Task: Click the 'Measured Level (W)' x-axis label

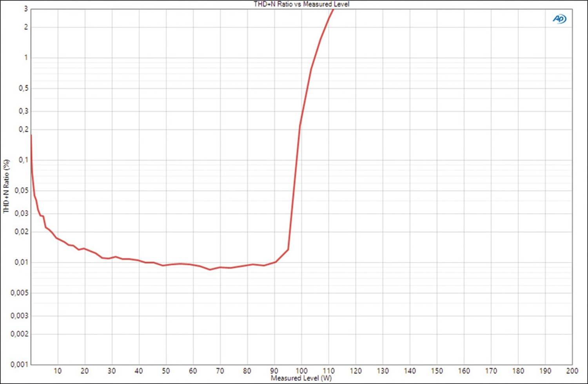Action: pos(301,378)
